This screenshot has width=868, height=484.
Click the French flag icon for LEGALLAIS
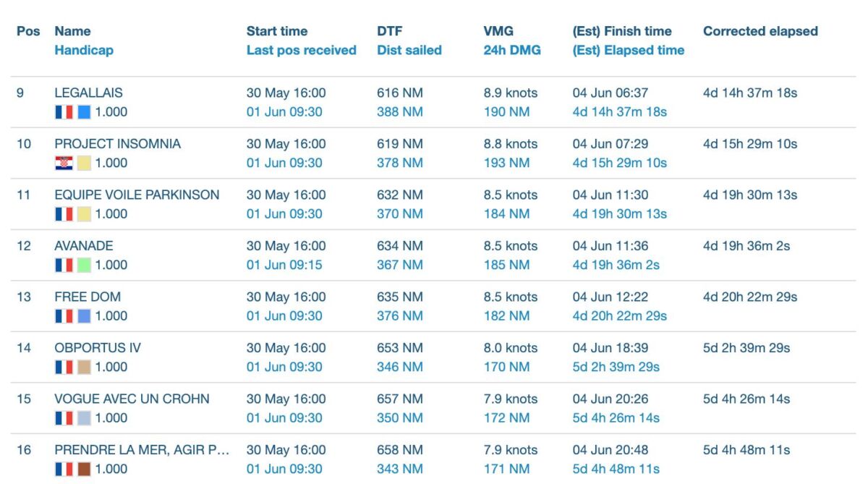(64, 112)
